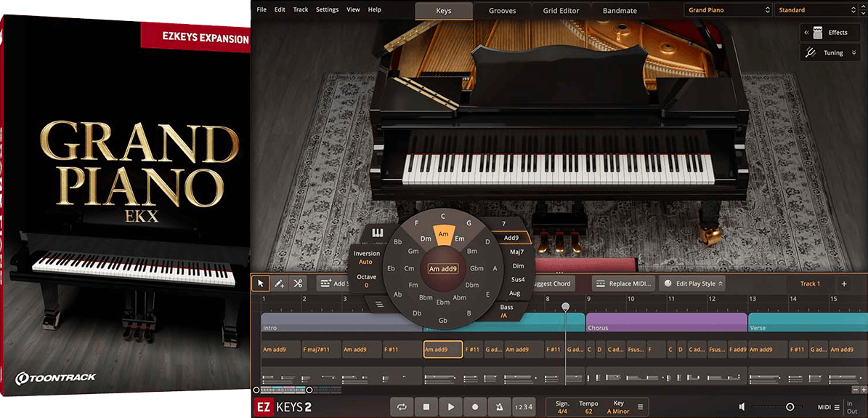Select the 7 chord type
Image resolution: width=868 pixels, height=418 pixels.
503,223
